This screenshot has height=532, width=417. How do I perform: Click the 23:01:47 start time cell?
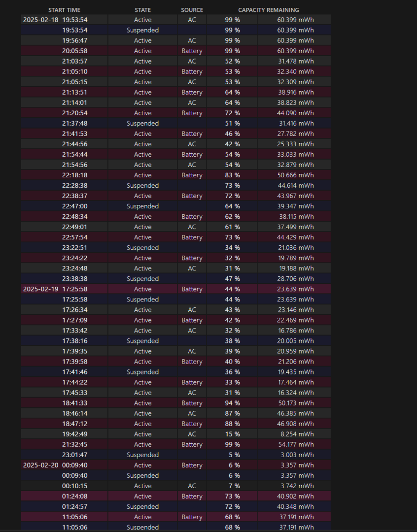(74, 455)
